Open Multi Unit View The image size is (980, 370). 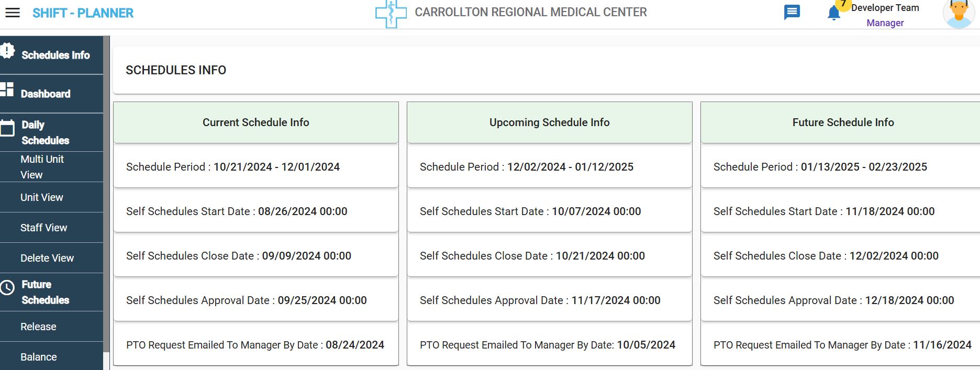42,167
